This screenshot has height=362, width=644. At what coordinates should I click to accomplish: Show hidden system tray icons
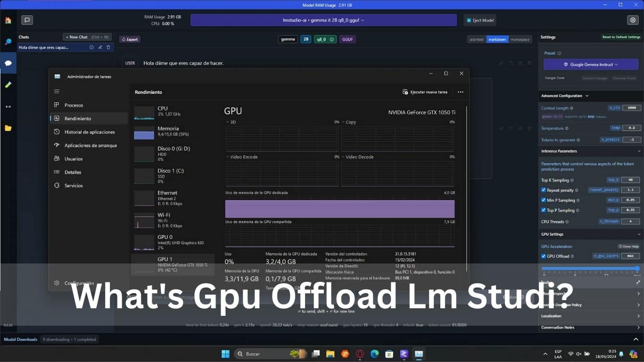coord(545,354)
